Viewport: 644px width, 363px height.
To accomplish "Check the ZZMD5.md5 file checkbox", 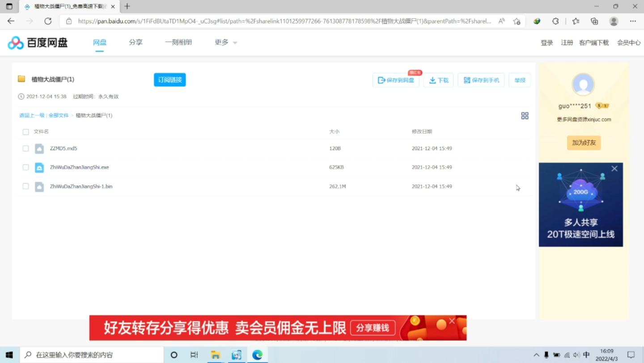I will tap(25, 148).
